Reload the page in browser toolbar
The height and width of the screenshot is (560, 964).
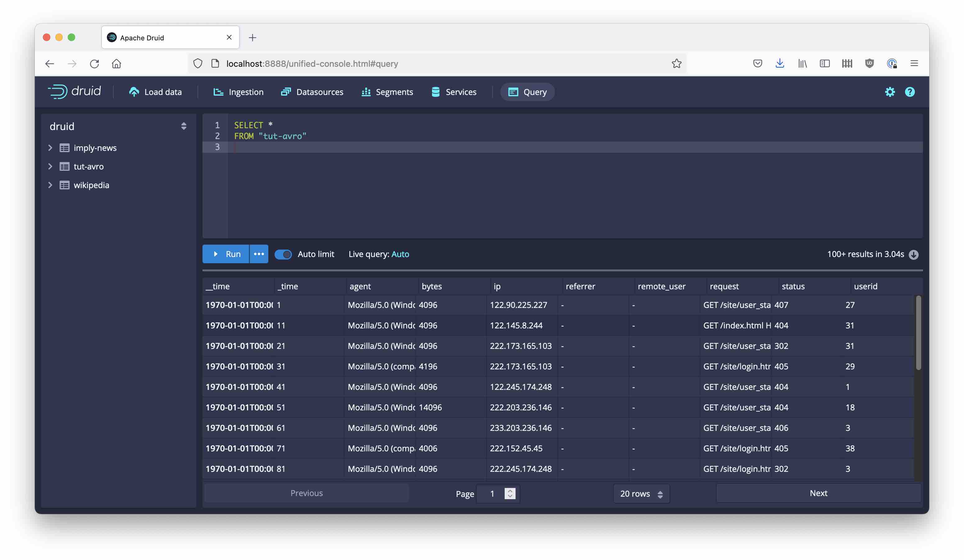94,63
